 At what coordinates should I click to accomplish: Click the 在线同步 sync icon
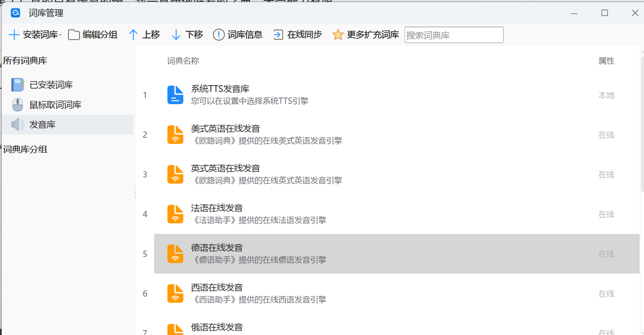coord(278,35)
